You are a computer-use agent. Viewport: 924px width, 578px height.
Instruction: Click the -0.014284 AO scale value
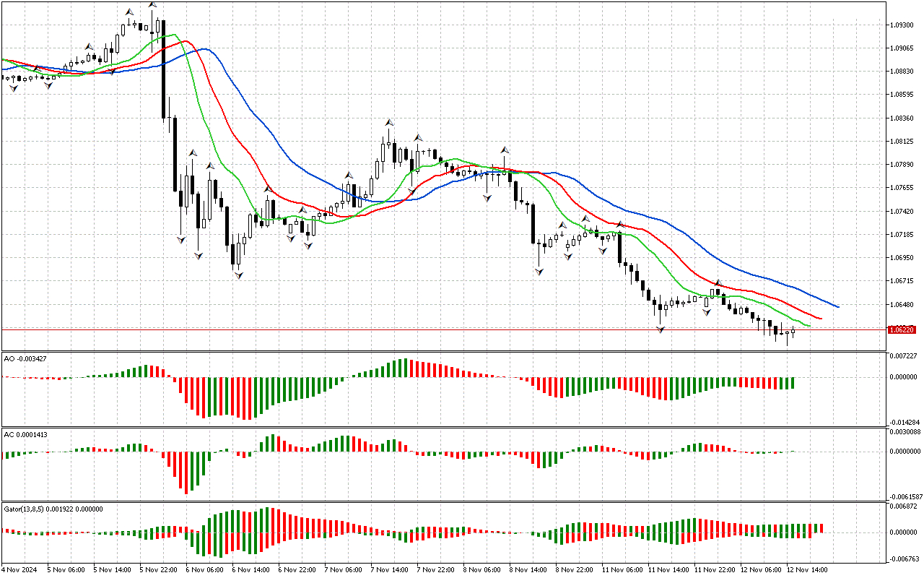coord(905,422)
